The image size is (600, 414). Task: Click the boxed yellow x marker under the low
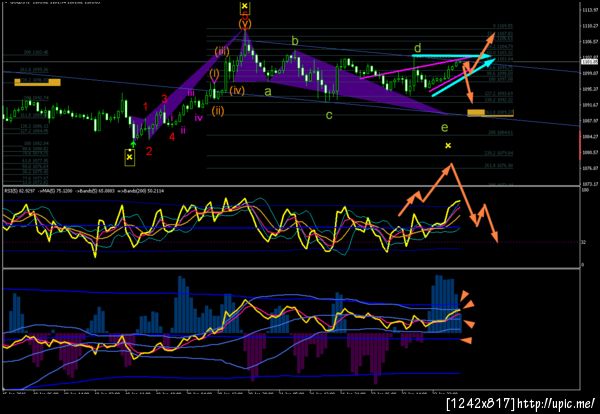coord(130,157)
